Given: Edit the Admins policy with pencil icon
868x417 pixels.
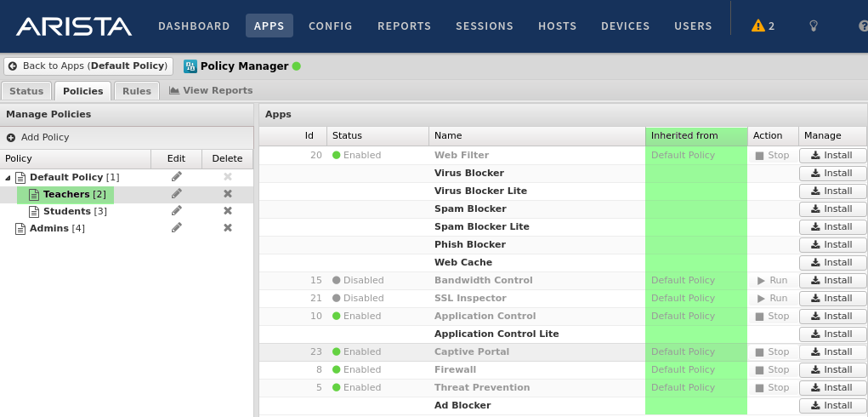Looking at the screenshot, I should pyautogui.click(x=177, y=228).
